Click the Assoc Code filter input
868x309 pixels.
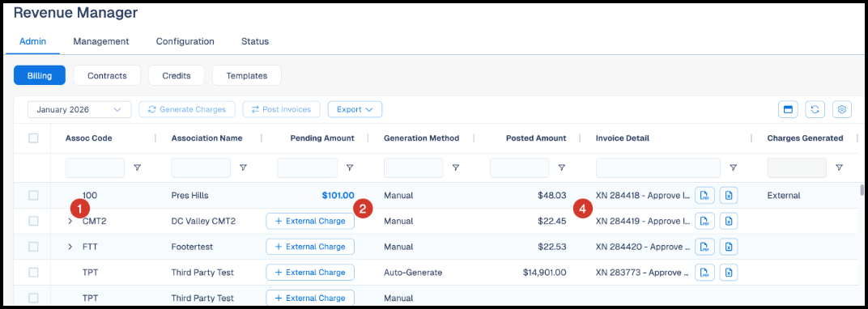[x=96, y=167]
